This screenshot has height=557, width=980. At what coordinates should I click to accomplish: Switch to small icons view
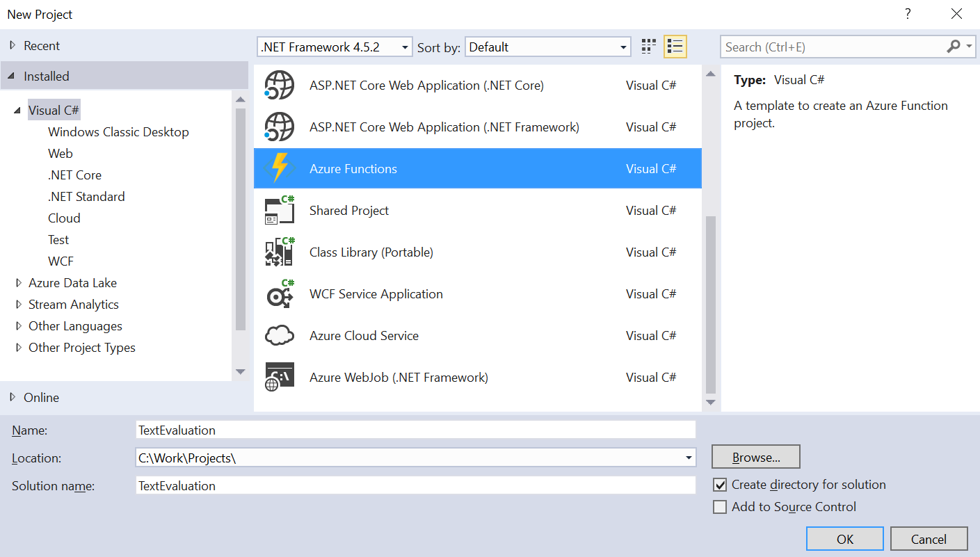point(648,47)
